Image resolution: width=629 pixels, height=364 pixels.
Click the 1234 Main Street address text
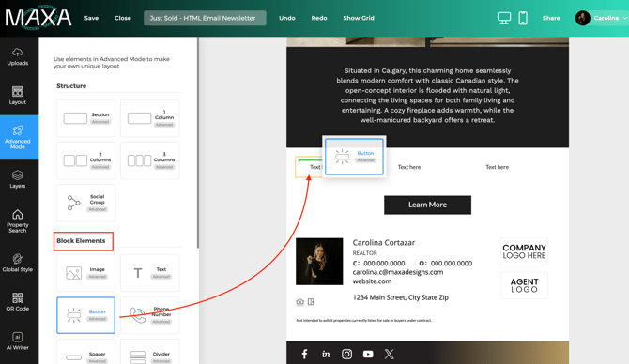pos(400,297)
